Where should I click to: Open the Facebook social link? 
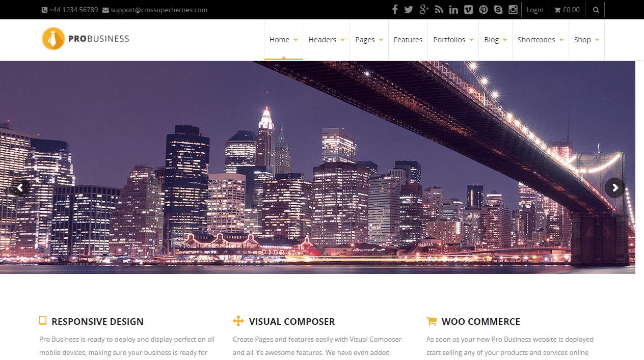[x=395, y=10]
